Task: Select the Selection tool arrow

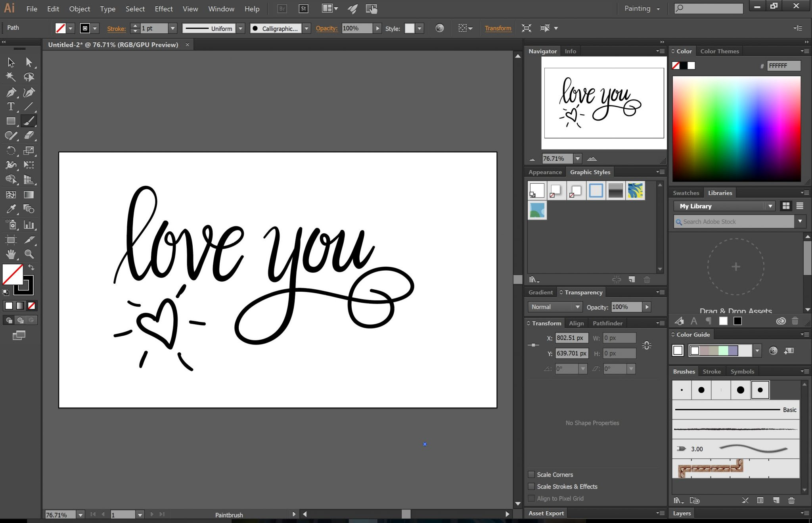Action: [11, 62]
